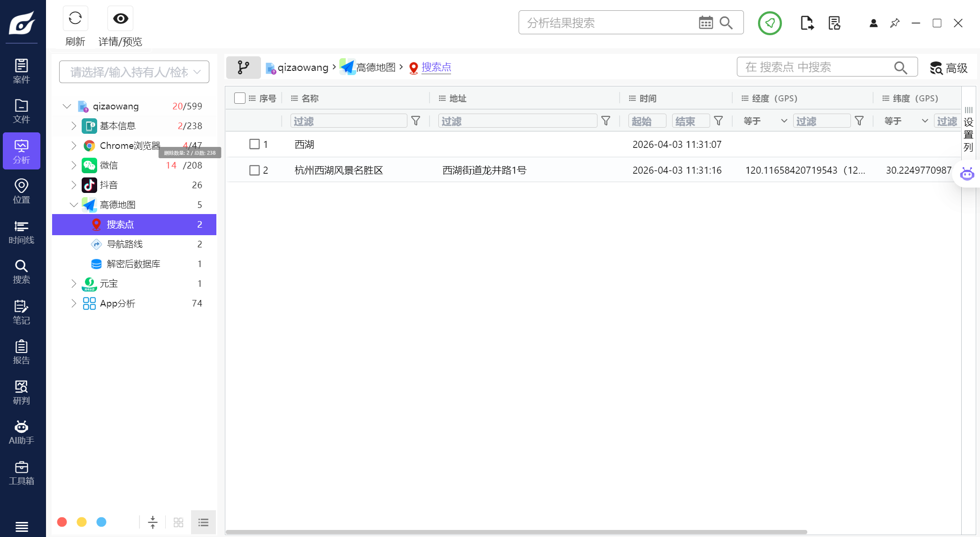This screenshot has height=537, width=980.
Task: Click hamburger menu at sidebar bottom
Action: 22,527
